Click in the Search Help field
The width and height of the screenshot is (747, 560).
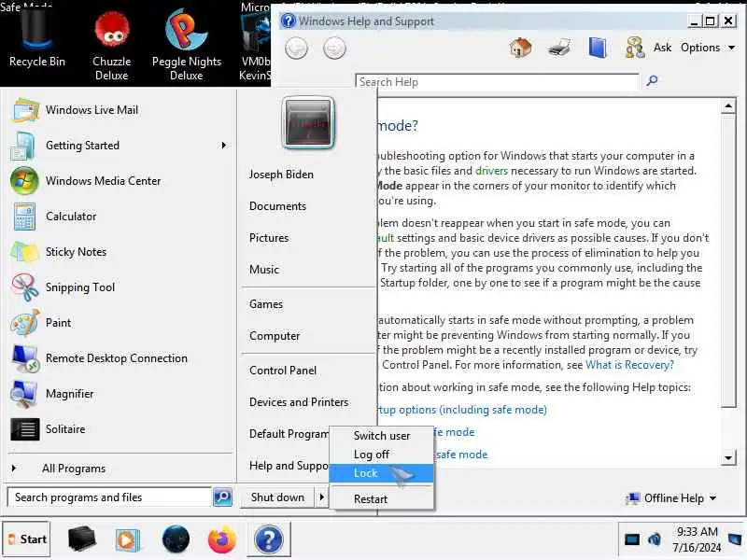(x=497, y=82)
